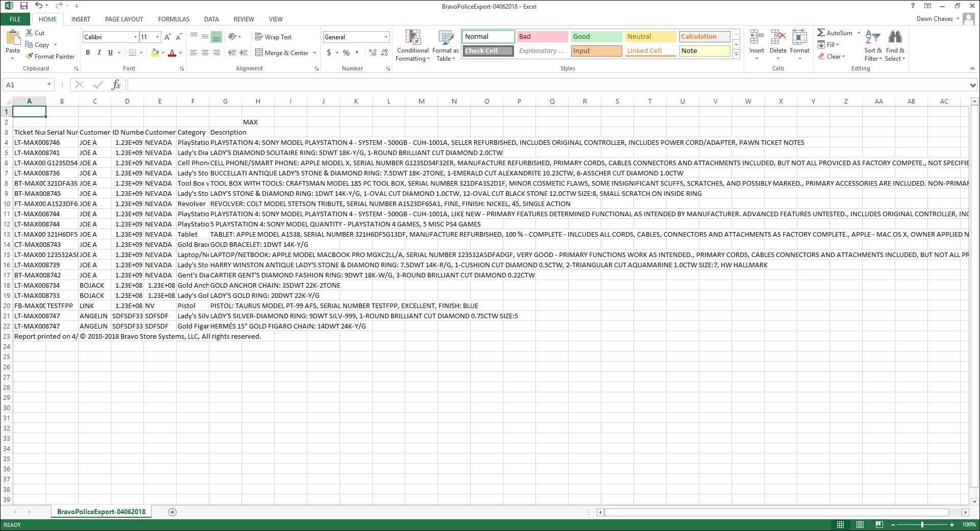Adjust the zoom slider in status bar
The width and height of the screenshot is (980, 531).
click(922, 524)
